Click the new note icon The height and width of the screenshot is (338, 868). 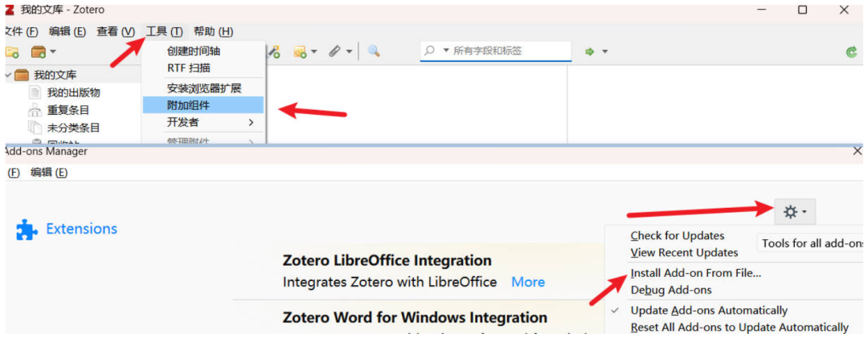300,51
